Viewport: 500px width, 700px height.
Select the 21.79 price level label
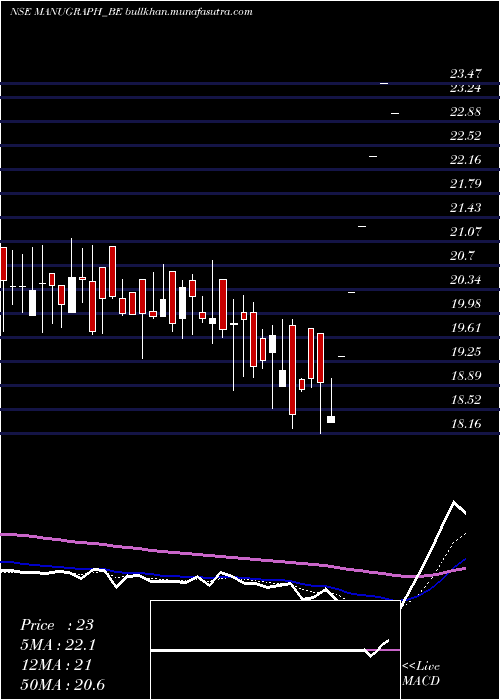pyautogui.click(x=465, y=184)
